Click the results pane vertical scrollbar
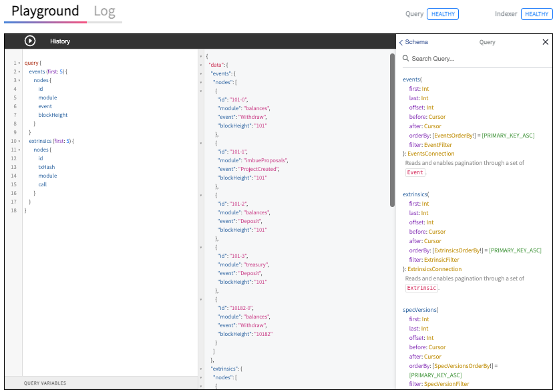This screenshot has height=392, width=555. [x=392, y=130]
